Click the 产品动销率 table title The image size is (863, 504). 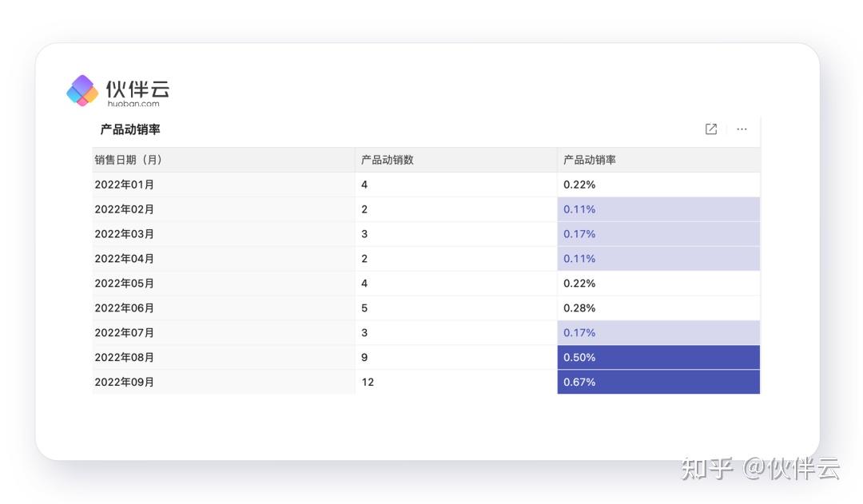pos(130,129)
